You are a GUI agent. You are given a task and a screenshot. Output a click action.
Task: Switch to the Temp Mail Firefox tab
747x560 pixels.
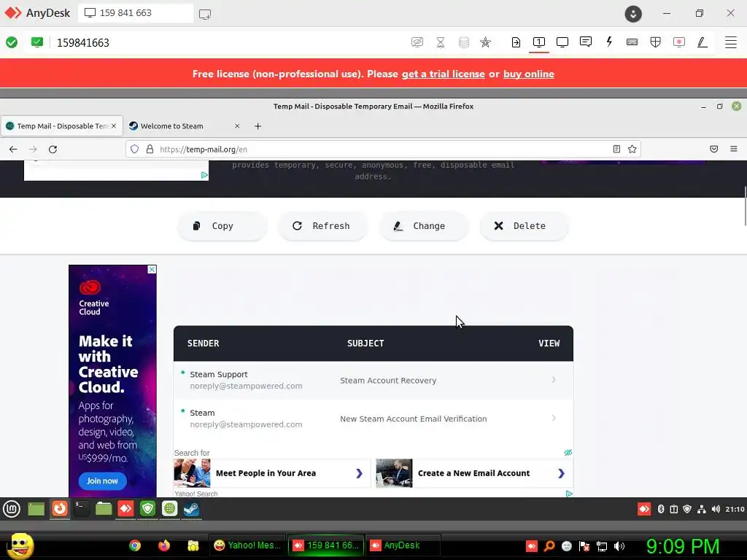click(61, 126)
